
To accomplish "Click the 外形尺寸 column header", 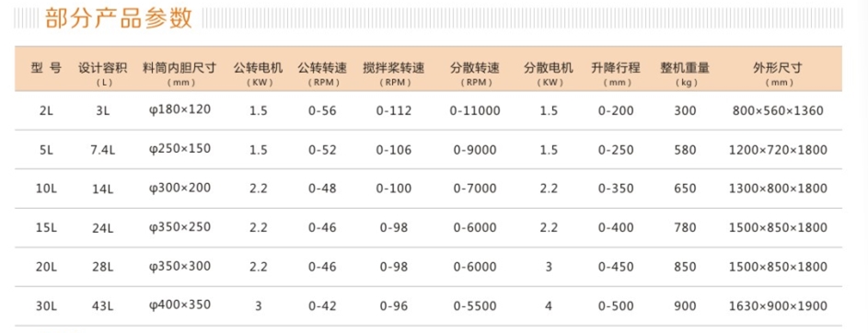I will [778, 69].
